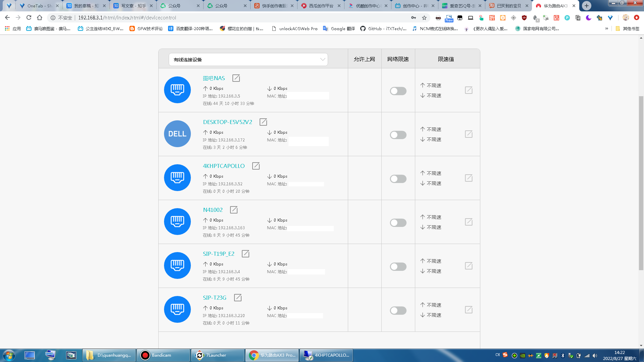The image size is (644, 362).
Task: Switch to the 写文章 - 知乎 tab
Action: (132, 6)
